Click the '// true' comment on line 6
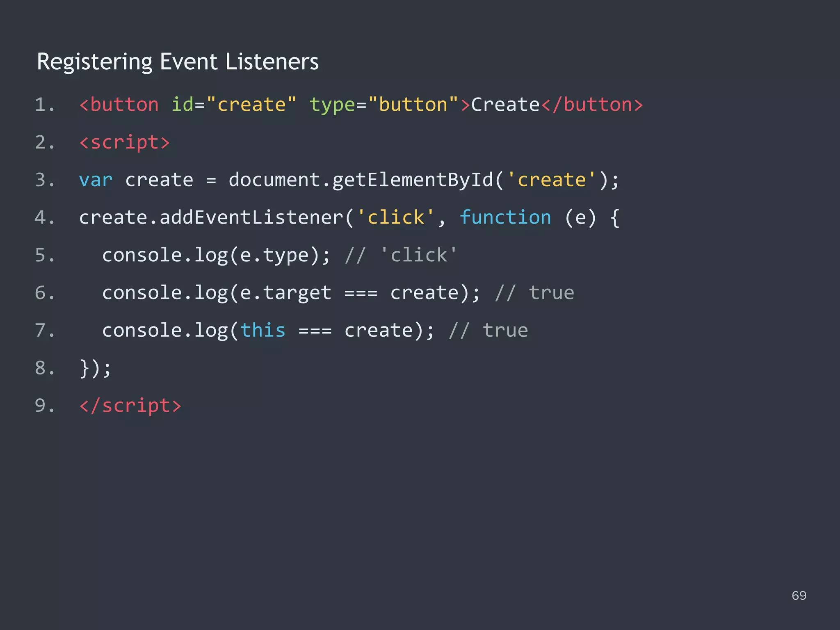The height and width of the screenshot is (630, 840). [x=534, y=293]
